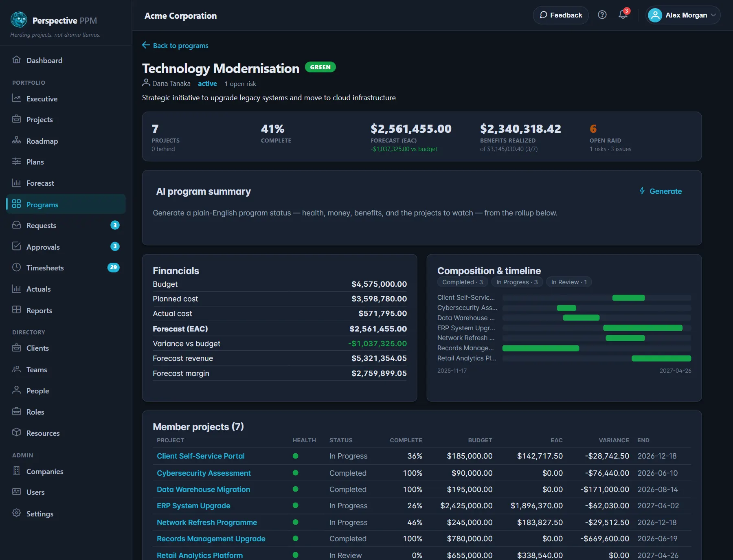Open Retail Analytics Platform project link
733x560 pixels.
click(x=200, y=555)
